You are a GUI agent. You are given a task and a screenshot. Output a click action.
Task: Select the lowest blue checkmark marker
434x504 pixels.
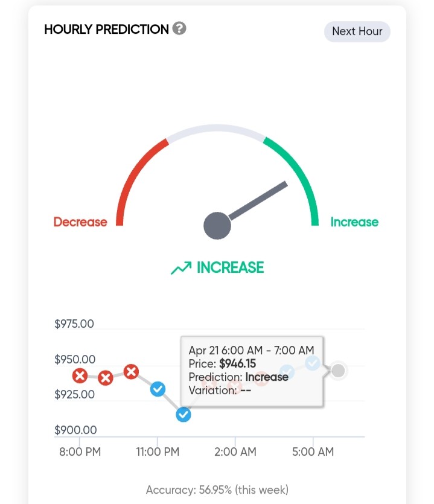click(x=183, y=415)
